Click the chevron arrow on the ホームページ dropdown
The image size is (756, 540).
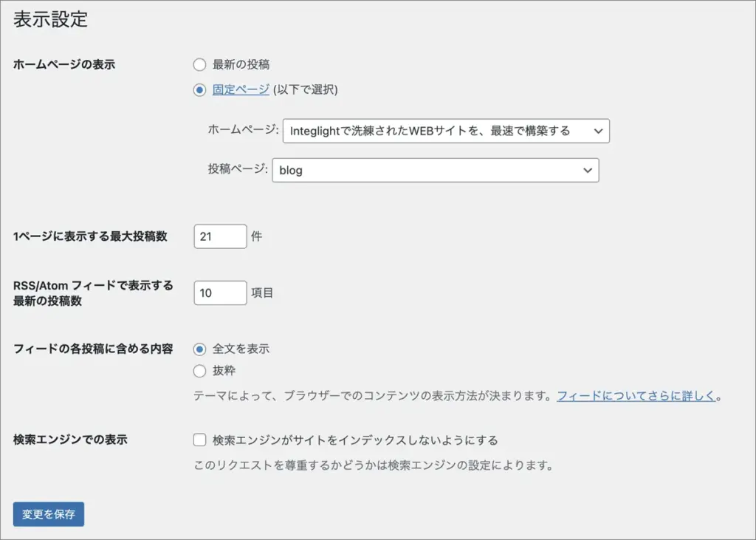pos(597,131)
